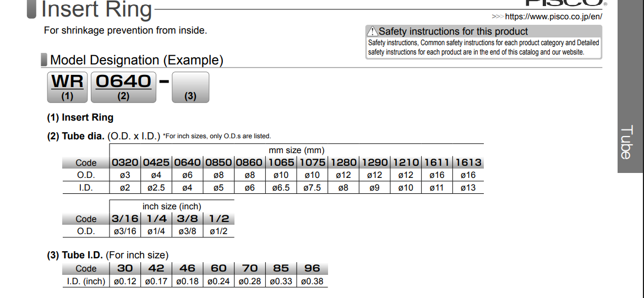This screenshot has width=644, height=298.
Task: Select the 1/2 inch size code
Action: (219, 219)
